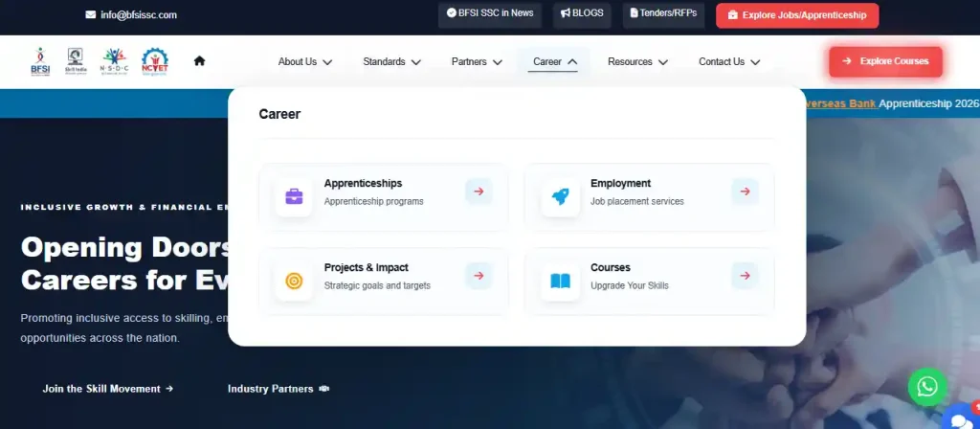Click the arrow beside Apprenticeships
980x429 pixels.
pos(479,192)
